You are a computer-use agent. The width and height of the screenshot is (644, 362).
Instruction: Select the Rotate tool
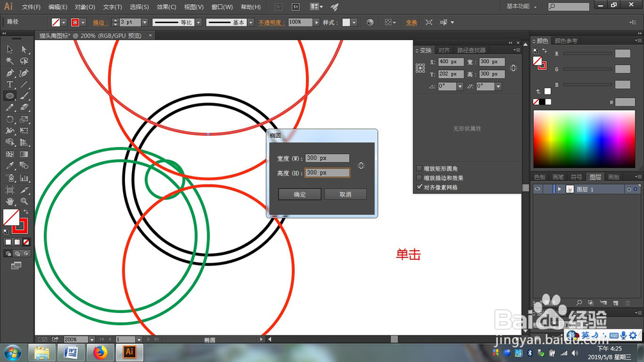(10, 120)
